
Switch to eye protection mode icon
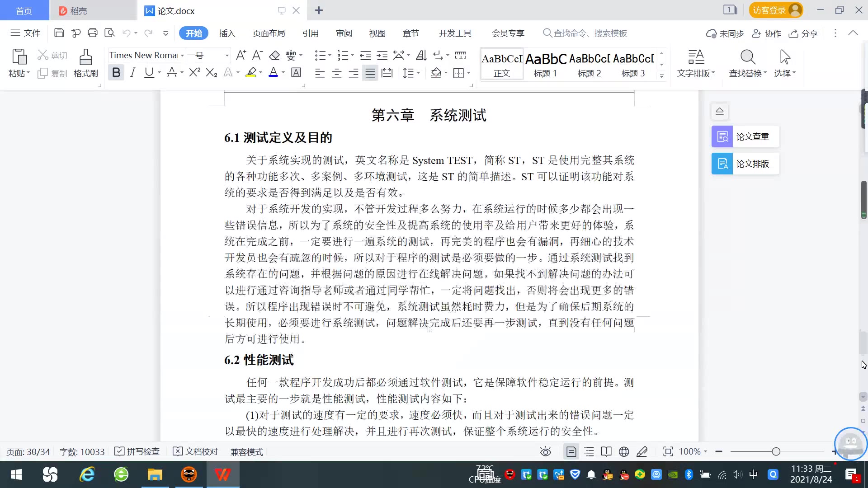[546, 451]
